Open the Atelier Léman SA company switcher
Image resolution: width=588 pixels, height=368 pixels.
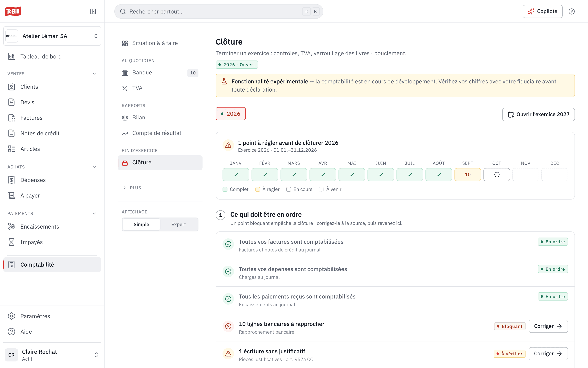52,36
